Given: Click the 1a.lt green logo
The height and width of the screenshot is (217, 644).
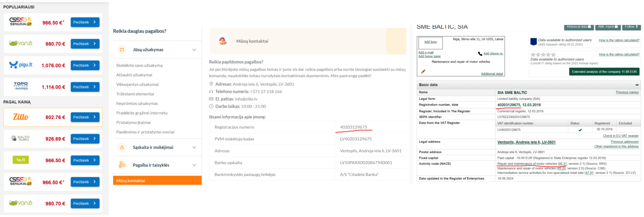Looking at the screenshot, I should 21,160.
